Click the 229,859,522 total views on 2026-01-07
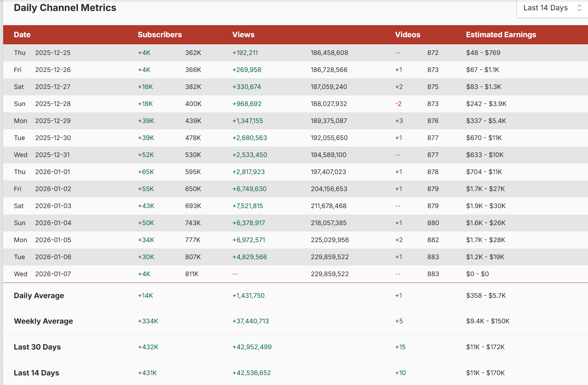The width and height of the screenshot is (588, 385). pyautogui.click(x=329, y=274)
